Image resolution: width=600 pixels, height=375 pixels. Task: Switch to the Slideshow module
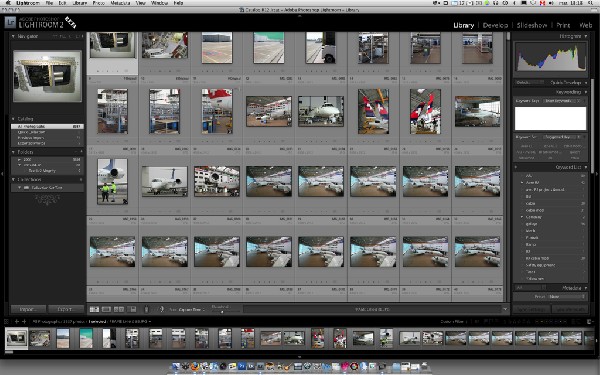pyautogui.click(x=532, y=25)
